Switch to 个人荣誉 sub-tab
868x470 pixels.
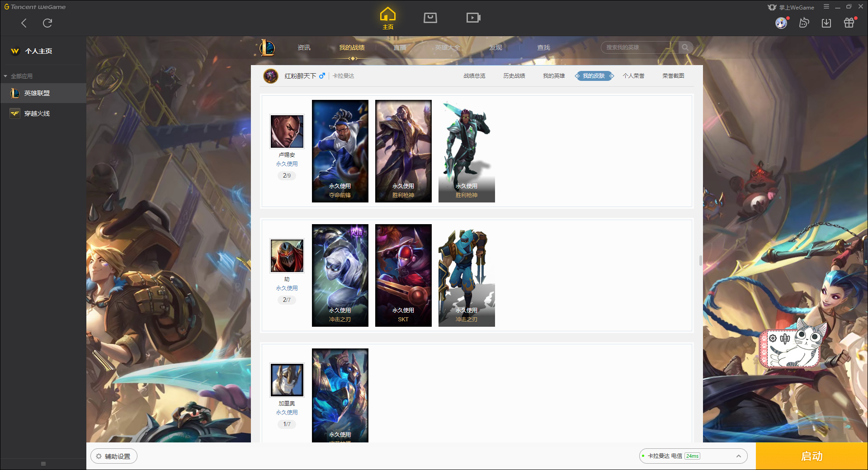point(633,76)
